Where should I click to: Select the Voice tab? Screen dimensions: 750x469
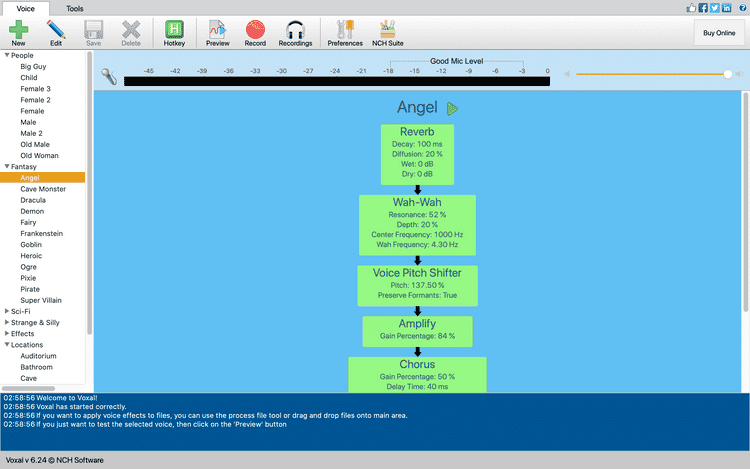pyautogui.click(x=26, y=8)
